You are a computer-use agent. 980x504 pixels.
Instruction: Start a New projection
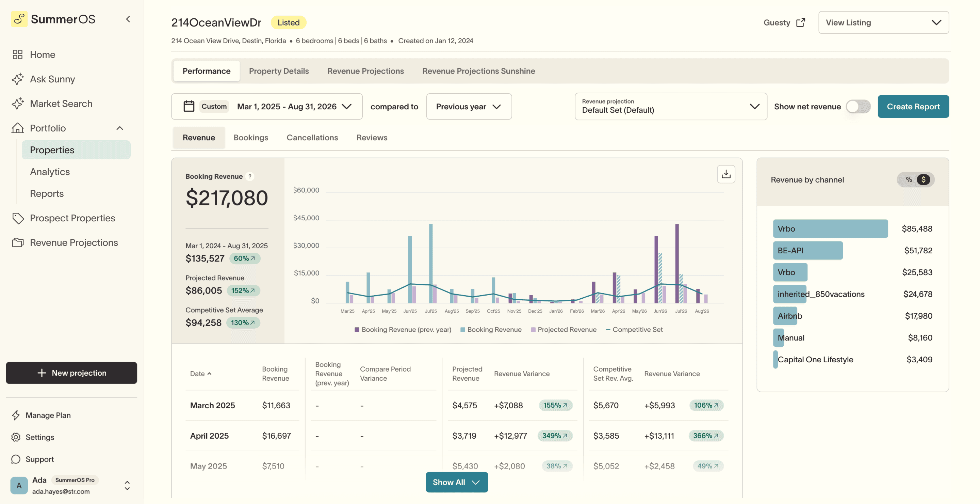(x=71, y=373)
